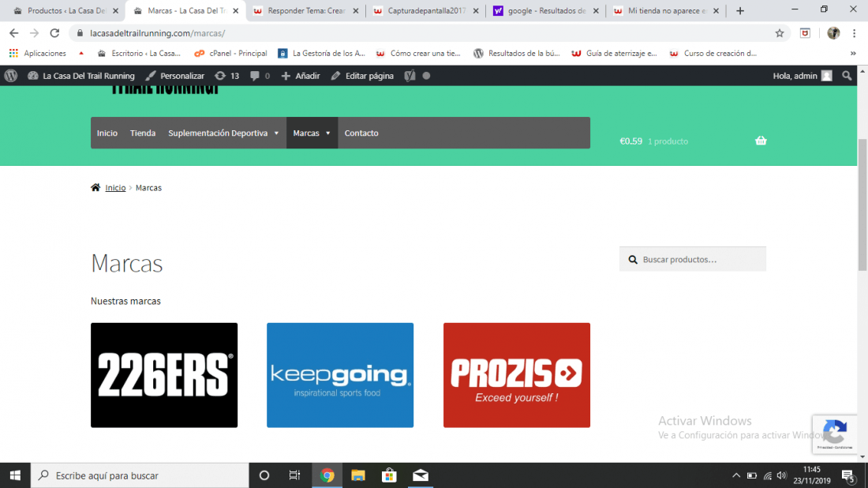The image size is (868, 488).
Task: Open Mail app from taskbar
Action: [420, 475]
